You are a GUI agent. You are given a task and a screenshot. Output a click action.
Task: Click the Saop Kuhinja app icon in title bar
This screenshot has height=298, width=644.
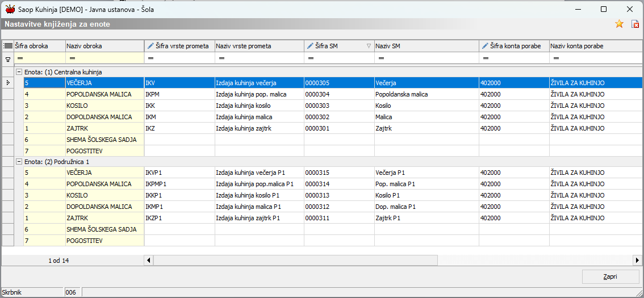click(x=10, y=9)
